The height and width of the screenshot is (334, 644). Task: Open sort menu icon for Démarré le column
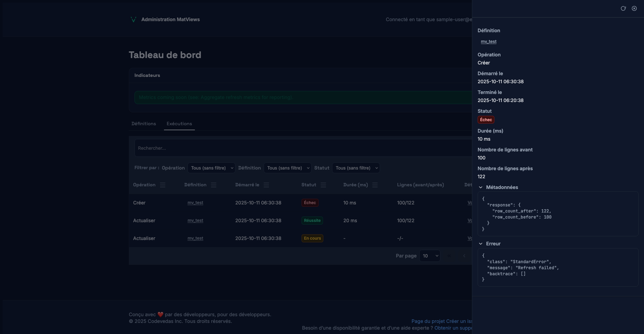pyautogui.click(x=266, y=185)
